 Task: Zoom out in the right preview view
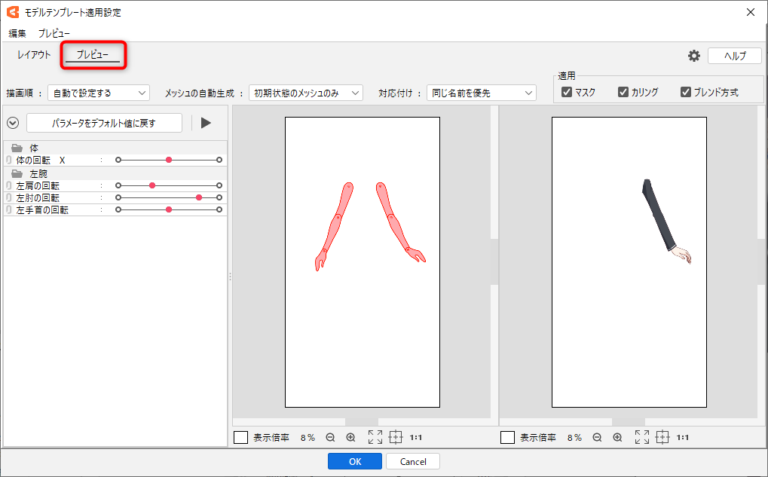[597, 437]
